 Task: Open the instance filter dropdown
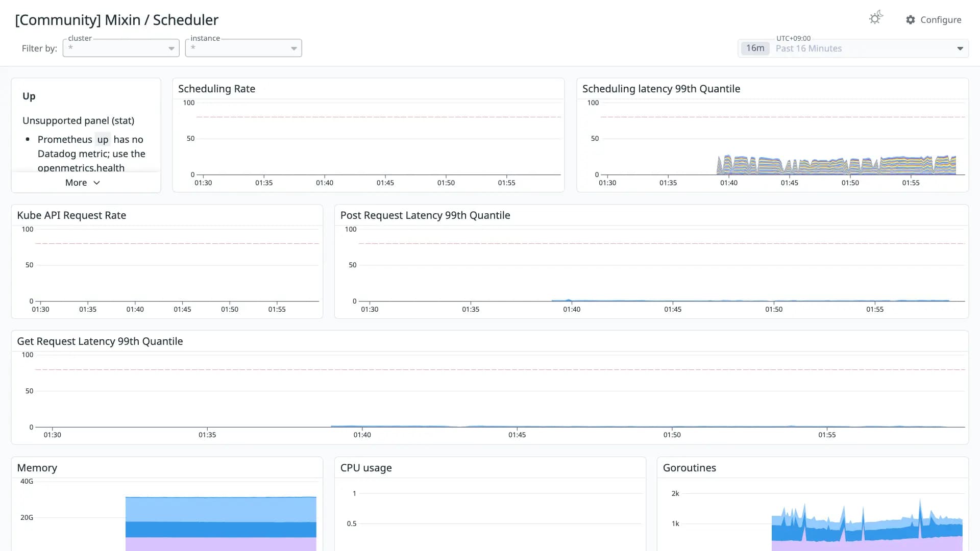(243, 48)
